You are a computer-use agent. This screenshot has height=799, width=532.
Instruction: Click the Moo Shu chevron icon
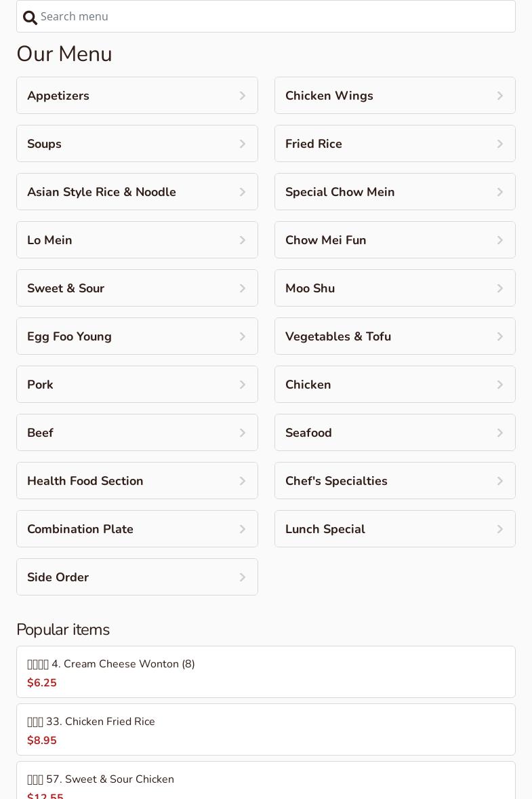[x=500, y=289]
